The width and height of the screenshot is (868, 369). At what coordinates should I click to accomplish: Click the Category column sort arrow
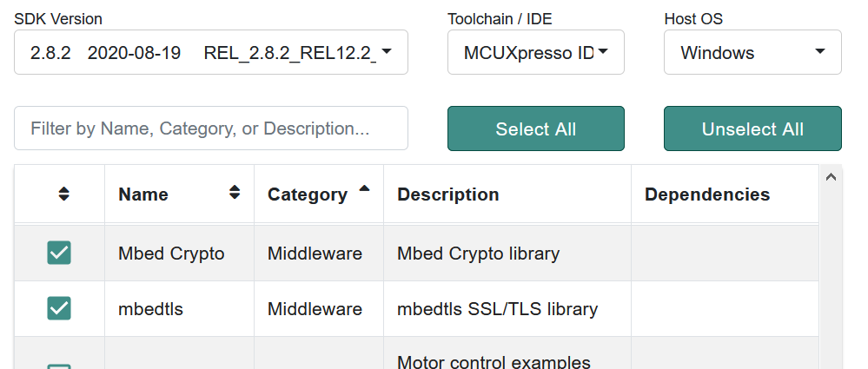[364, 188]
